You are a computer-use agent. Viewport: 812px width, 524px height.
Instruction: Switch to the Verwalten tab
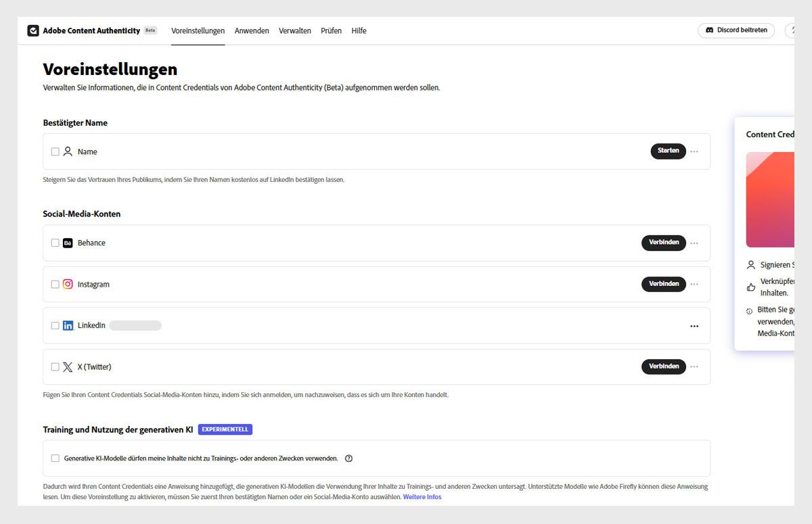click(295, 30)
